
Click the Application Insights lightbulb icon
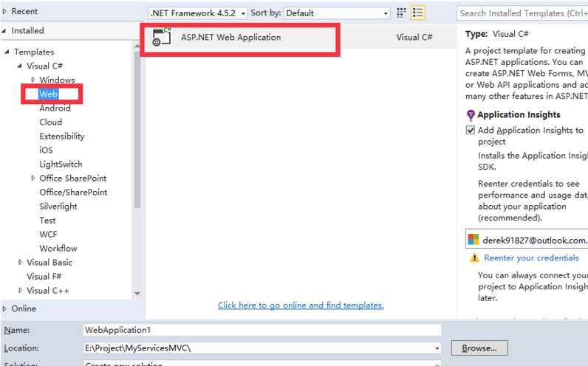coord(471,115)
